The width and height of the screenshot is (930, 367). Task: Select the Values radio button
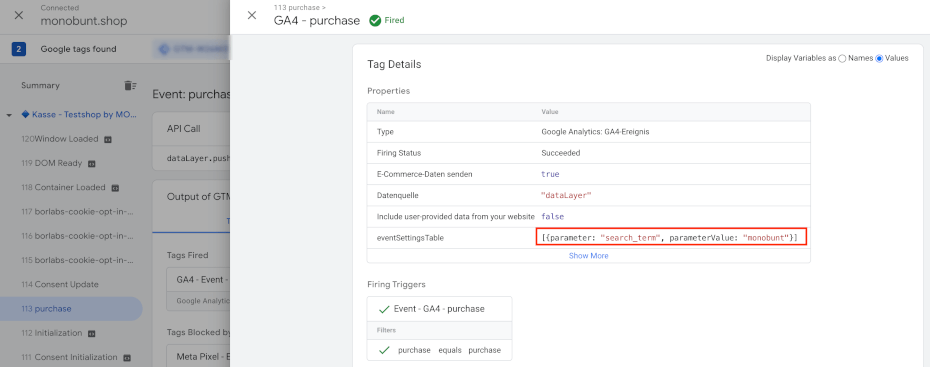click(x=879, y=58)
